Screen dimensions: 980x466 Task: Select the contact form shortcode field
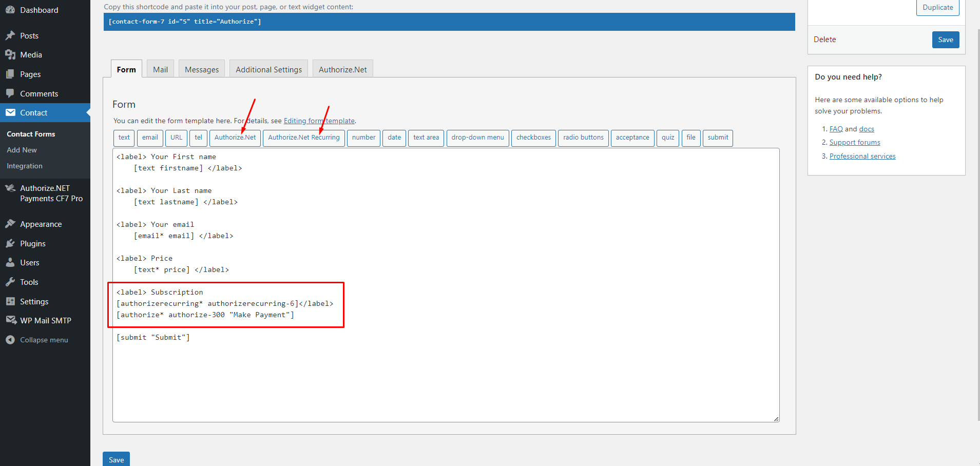pyautogui.click(x=449, y=22)
